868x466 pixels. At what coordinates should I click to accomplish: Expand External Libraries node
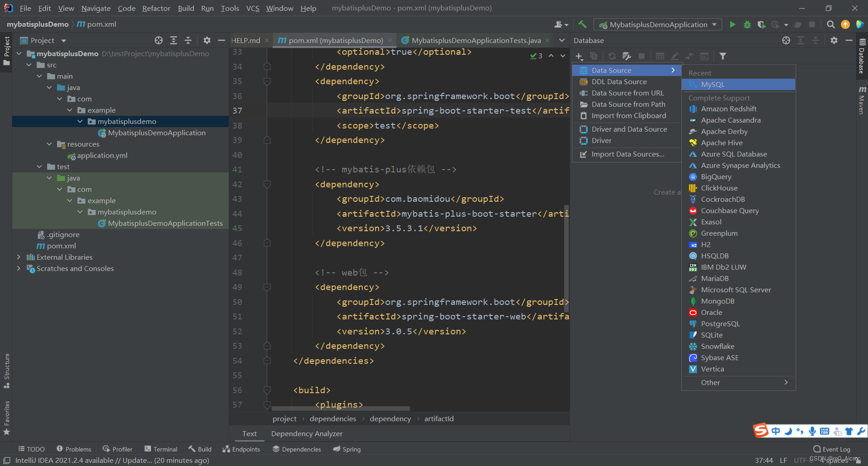click(19, 257)
